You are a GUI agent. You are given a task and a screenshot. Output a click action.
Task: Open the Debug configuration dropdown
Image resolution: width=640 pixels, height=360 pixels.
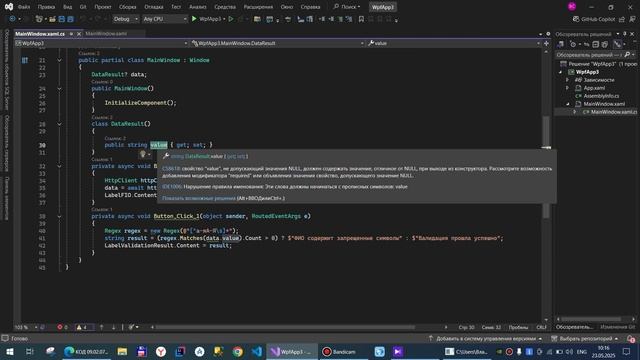125,19
